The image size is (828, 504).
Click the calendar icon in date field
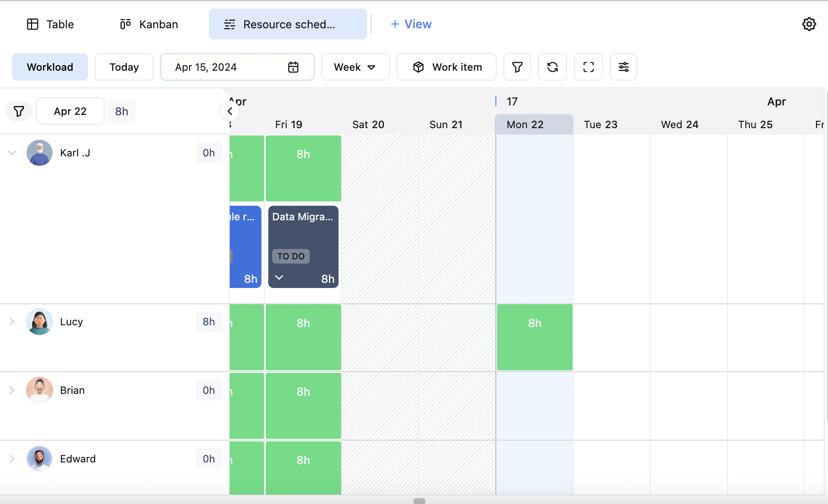(x=293, y=67)
